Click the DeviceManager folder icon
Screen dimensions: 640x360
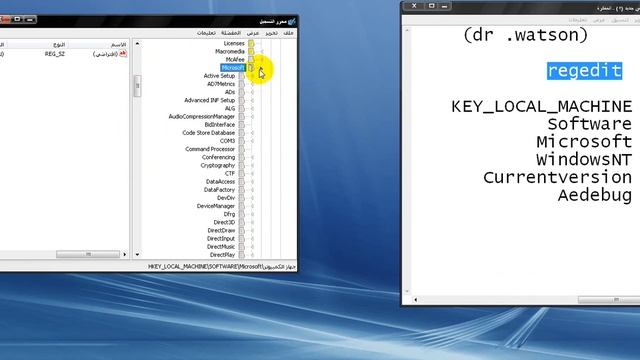[242, 206]
